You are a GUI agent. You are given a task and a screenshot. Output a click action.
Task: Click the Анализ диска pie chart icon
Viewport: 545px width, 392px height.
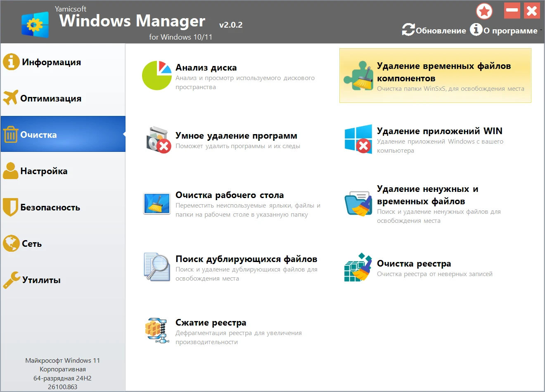coord(156,75)
